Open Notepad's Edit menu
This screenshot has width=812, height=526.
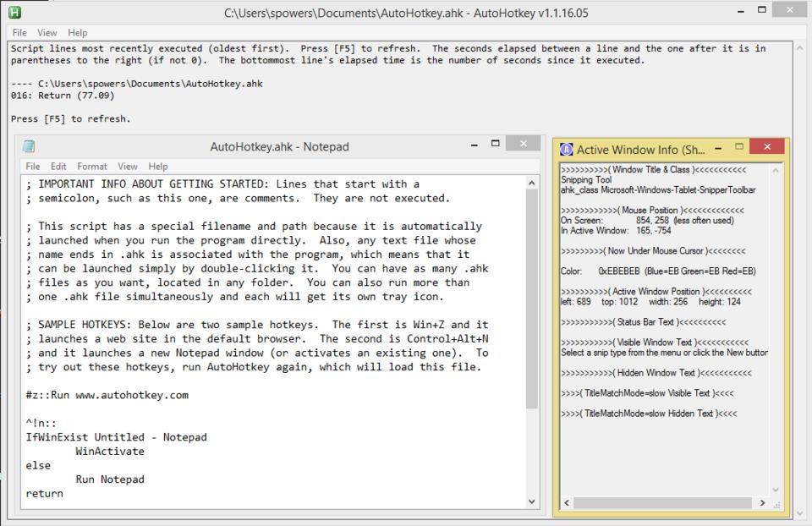pyautogui.click(x=58, y=166)
